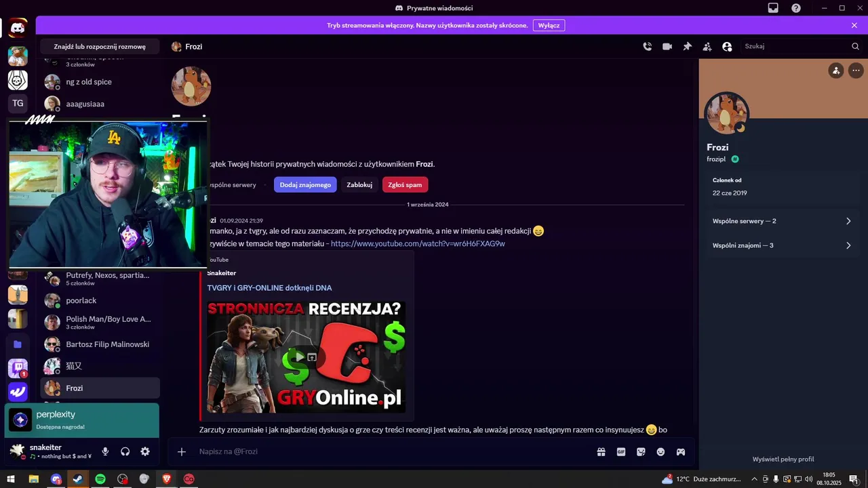
Task: Click the perplexity reward card
Action: 82,420
